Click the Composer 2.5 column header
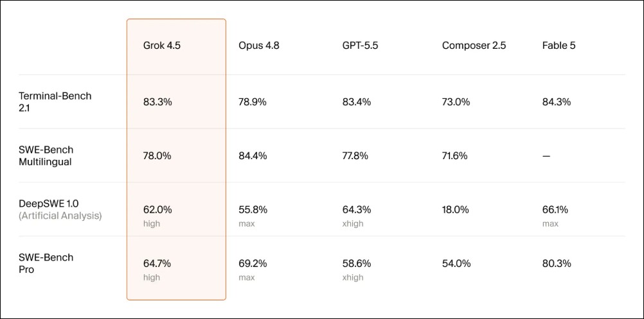644x319 pixels. point(474,46)
